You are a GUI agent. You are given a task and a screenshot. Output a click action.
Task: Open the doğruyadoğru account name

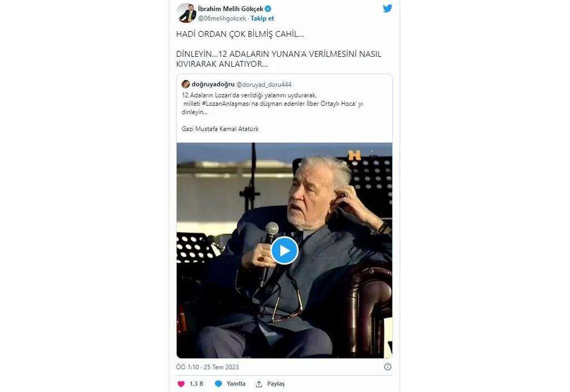[x=213, y=85]
